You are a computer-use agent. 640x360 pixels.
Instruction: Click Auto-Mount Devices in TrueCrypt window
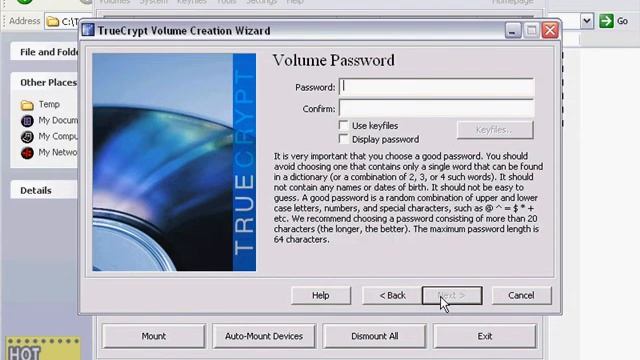pyautogui.click(x=264, y=336)
